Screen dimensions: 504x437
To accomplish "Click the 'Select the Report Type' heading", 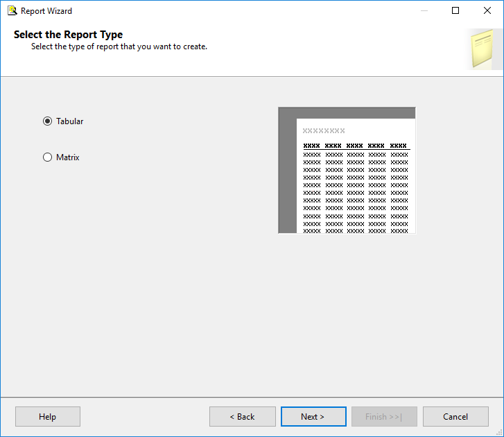I will point(68,35).
